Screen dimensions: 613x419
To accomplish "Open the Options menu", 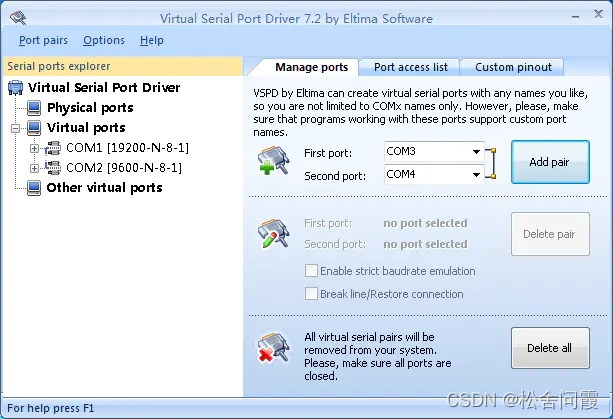I will (104, 40).
